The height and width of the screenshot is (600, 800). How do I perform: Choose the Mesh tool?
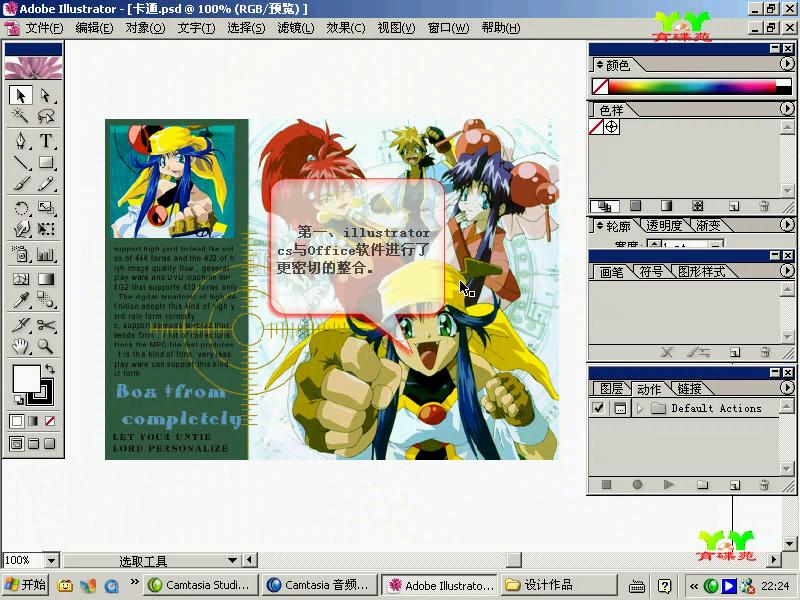pyautogui.click(x=20, y=279)
